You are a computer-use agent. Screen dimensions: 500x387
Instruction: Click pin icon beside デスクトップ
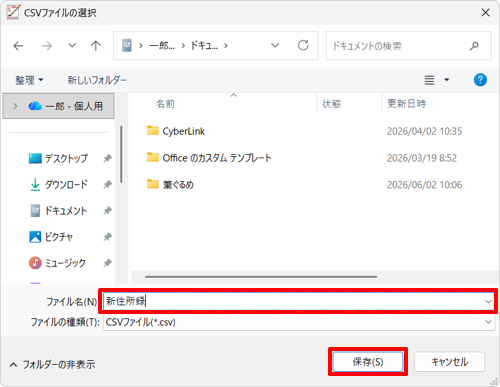click(107, 158)
